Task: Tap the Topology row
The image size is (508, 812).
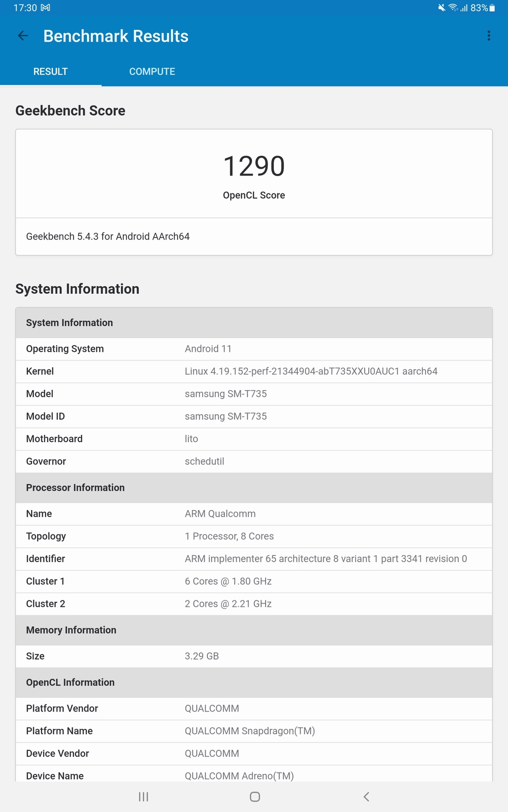Action: pyautogui.click(x=254, y=536)
